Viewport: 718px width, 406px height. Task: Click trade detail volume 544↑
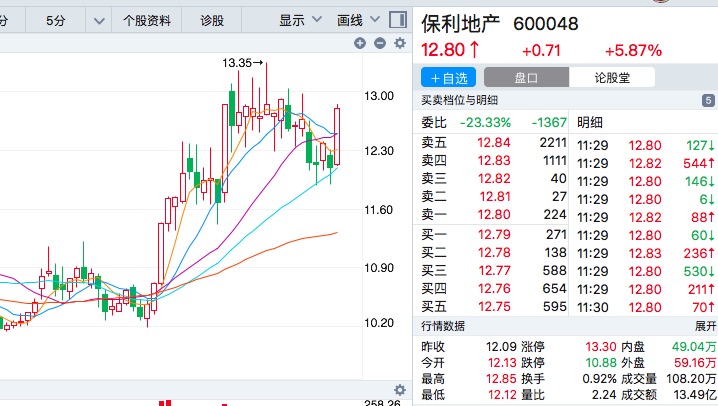point(699,163)
